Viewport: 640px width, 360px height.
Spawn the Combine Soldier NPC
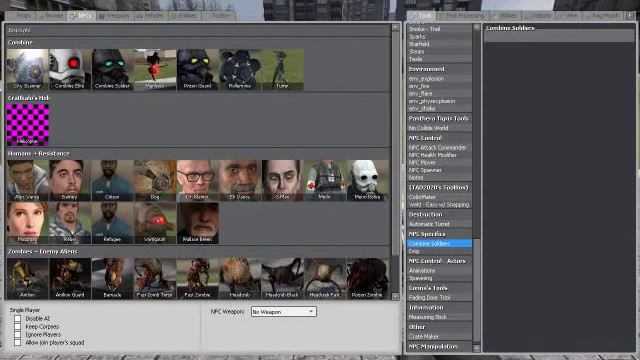(x=112, y=70)
